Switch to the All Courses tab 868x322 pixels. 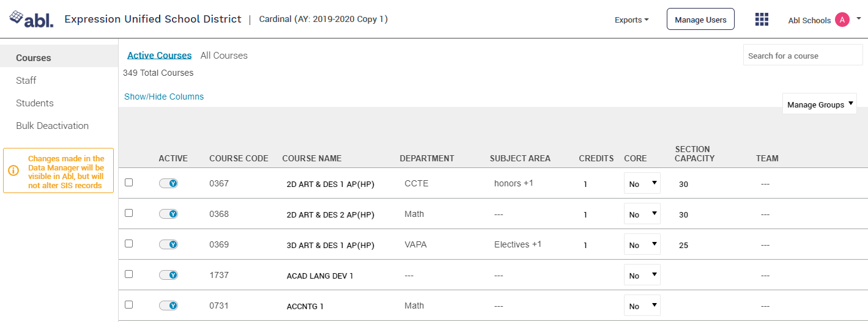click(224, 56)
